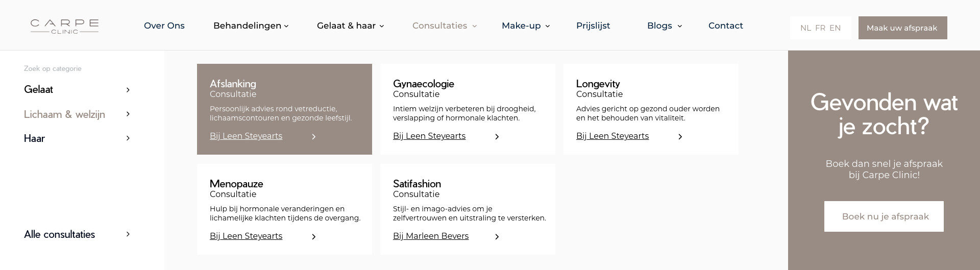Expand the Behandelingen dropdown menu
The height and width of the screenshot is (270, 980).
251,26
